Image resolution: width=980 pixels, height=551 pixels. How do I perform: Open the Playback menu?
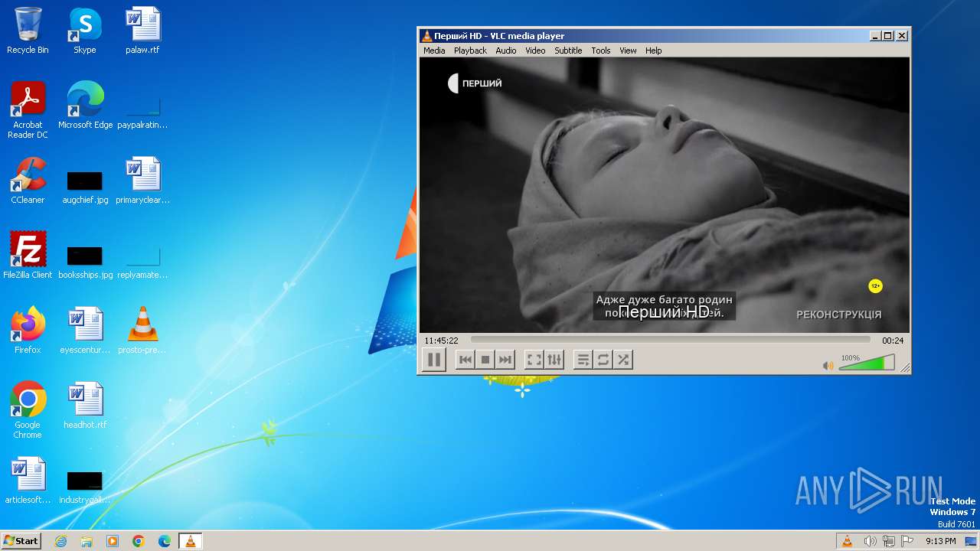click(x=470, y=51)
